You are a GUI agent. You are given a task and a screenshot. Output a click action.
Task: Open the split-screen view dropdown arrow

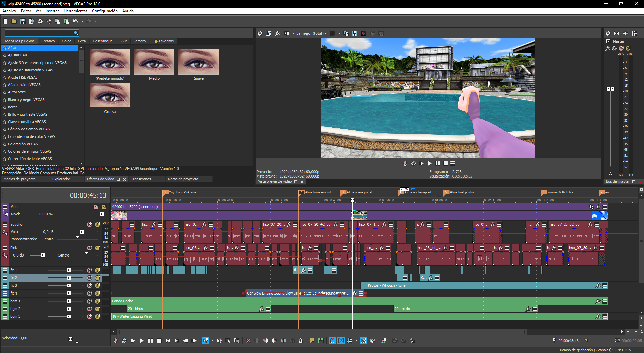coord(293,33)
